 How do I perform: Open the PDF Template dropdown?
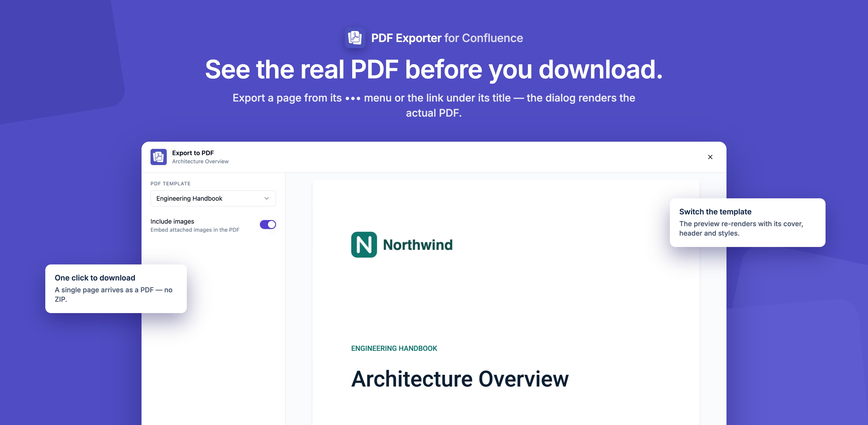(x=213, y=198)
